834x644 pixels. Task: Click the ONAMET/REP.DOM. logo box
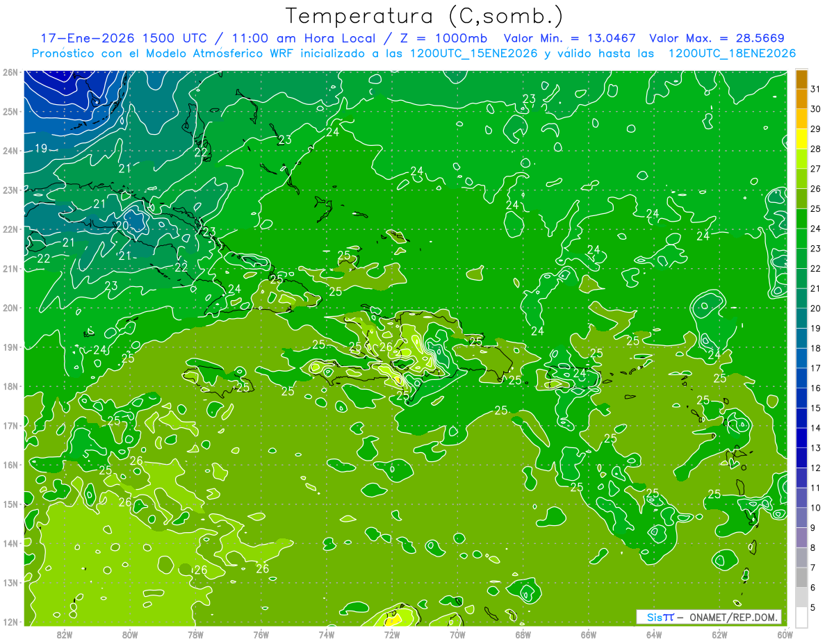710,617
